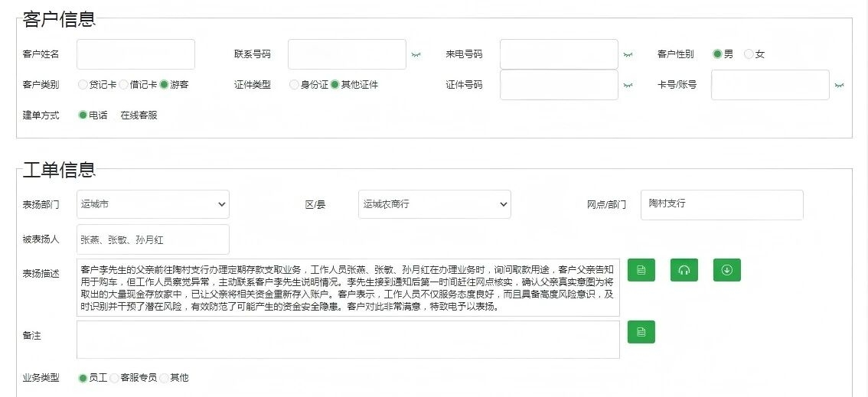Toggle visibility icon next to 来电号码 field
This screenshot has width=868, height=397.
628,55
